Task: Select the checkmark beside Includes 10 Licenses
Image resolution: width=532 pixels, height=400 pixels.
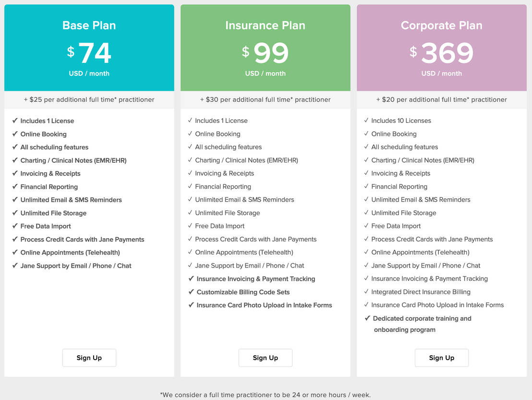Action: (x=367, y=121)
